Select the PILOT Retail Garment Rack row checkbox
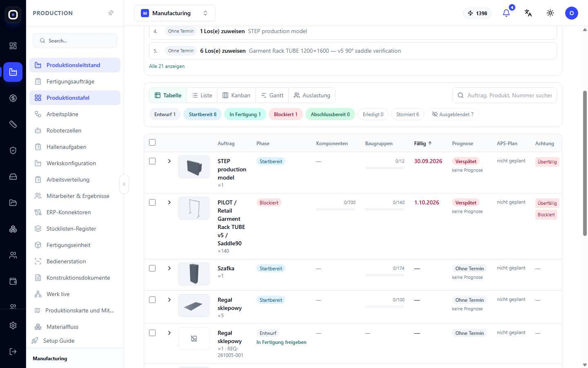588x368 pixels. coord(152,202)
